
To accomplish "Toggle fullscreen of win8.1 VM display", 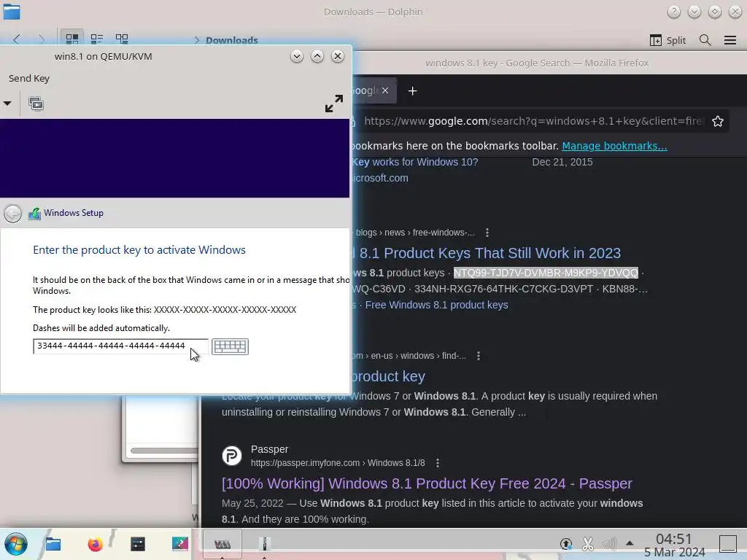I will (x=334, y=104).
